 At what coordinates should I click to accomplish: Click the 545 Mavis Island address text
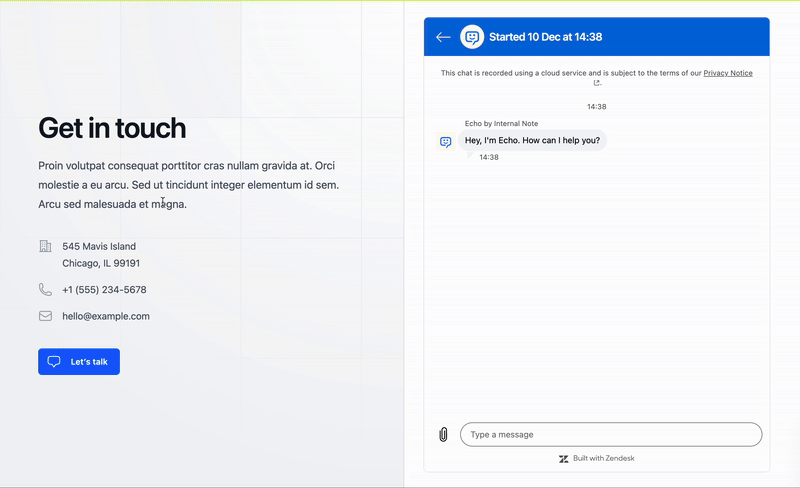[x=99, y=246]
